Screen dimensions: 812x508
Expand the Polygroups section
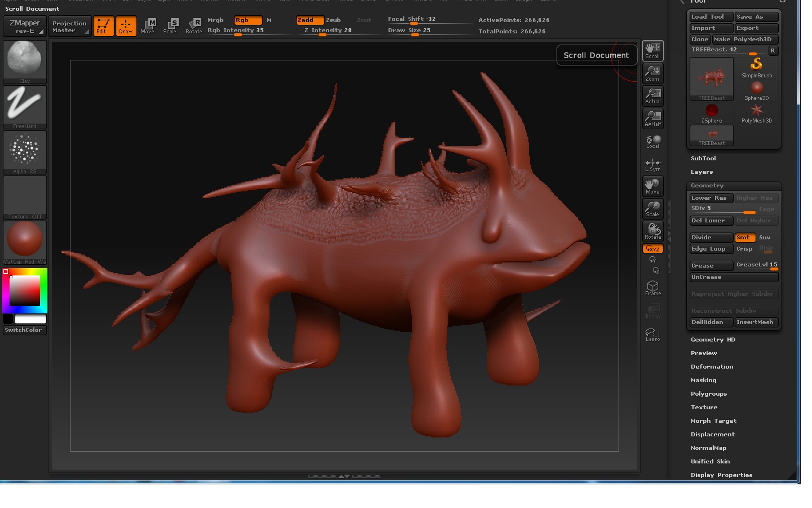click(709, 394)
